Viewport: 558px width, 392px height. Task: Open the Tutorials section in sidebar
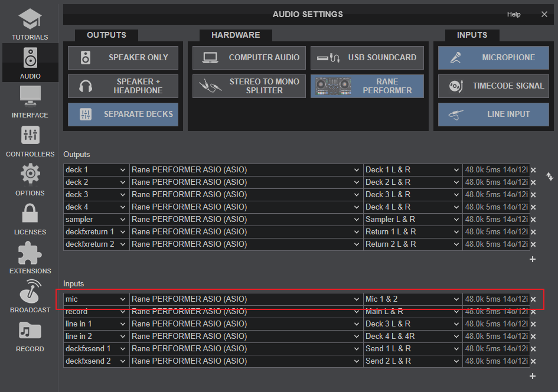coord(30,24)
